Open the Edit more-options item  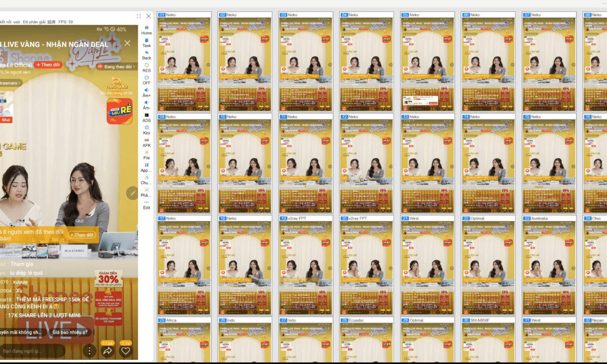pyautogui.click(x=147, y=205)
